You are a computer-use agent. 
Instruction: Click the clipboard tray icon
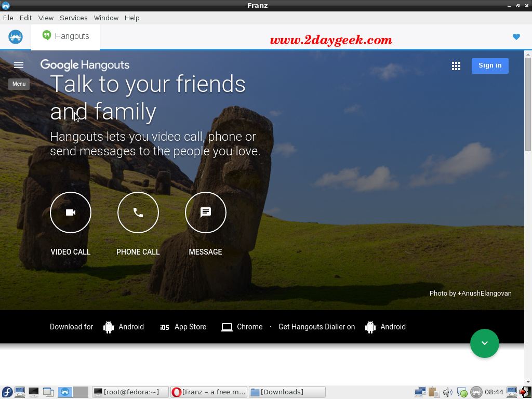coord(434,392)
